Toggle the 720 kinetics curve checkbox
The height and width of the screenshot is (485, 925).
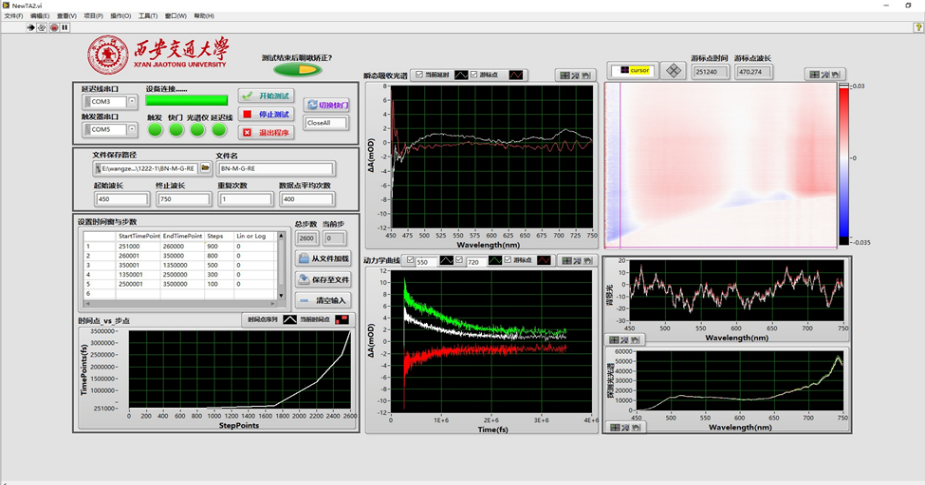tap(459, 261)
